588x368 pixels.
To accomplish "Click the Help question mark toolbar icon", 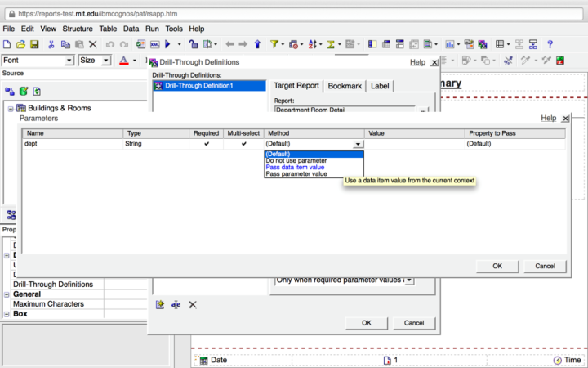I will click(550, 44).
